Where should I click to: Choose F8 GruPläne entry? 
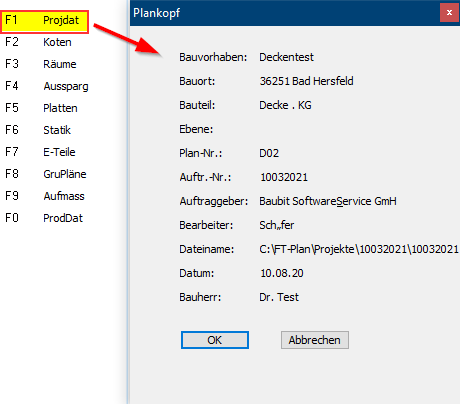point(44,174)
